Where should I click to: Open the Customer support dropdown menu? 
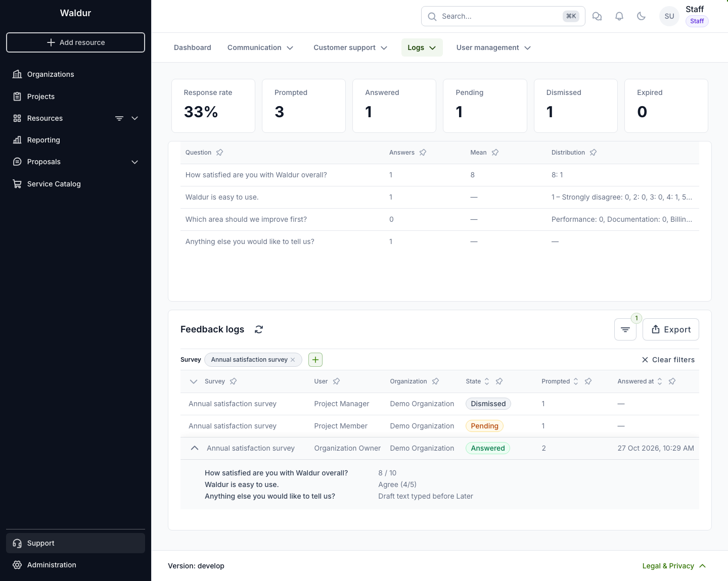(x=350, y=47)
